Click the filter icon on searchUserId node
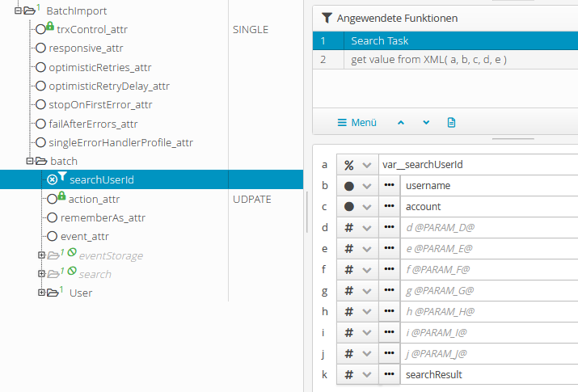Image resolution: width=578 pixels, height=392 pixels. coord(62,179)
